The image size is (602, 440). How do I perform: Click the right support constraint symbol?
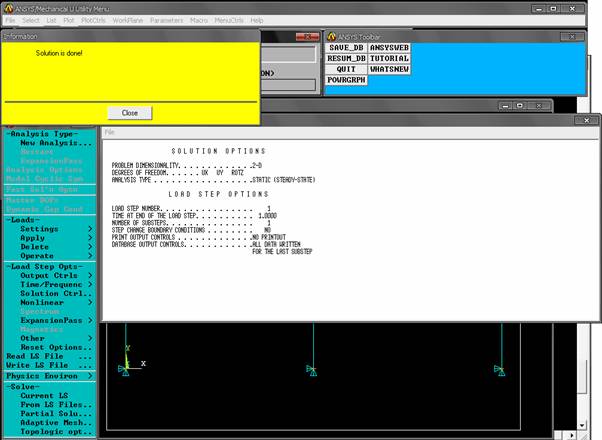click(499, 370)
